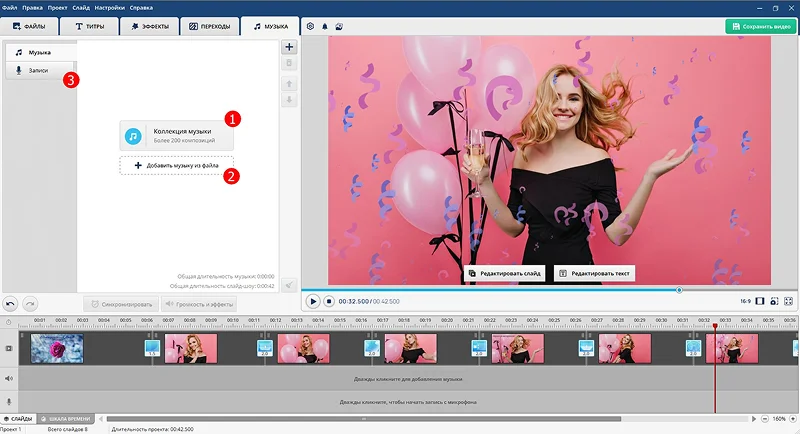Click the clock icon at timeline ruler start
This screenshot has width=800, height=434.
[9, 322]
